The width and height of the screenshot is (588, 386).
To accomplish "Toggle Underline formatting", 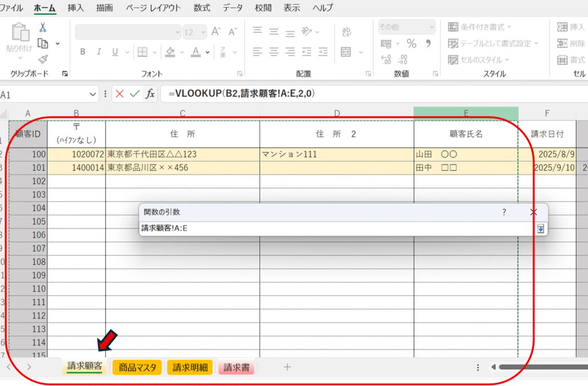I will (115, 52).
